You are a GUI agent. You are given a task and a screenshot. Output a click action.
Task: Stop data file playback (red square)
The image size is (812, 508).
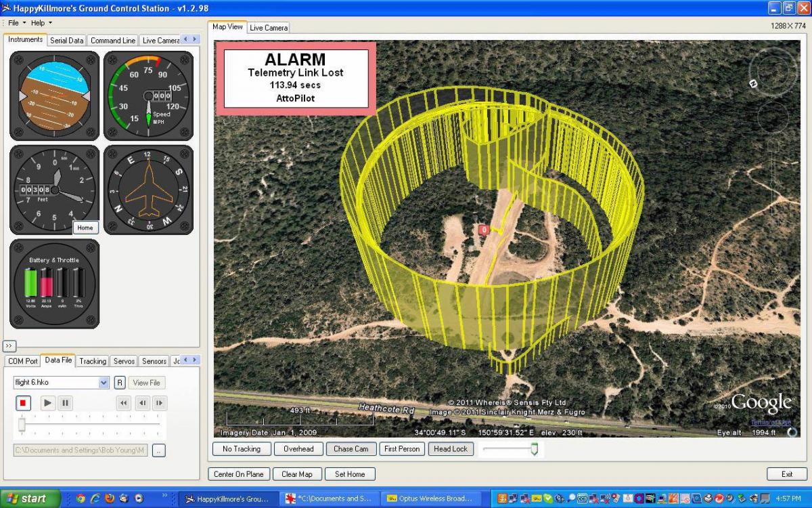tap(23, 403)
